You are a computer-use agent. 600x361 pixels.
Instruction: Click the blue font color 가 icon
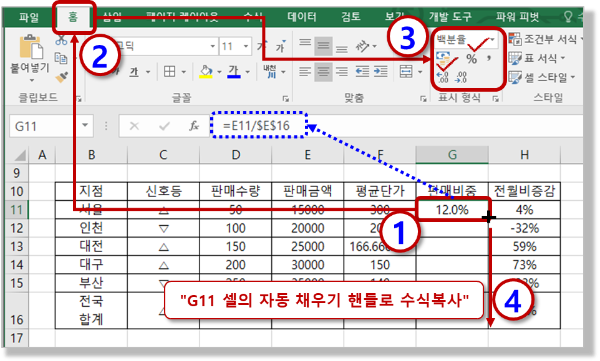[233, 72]
